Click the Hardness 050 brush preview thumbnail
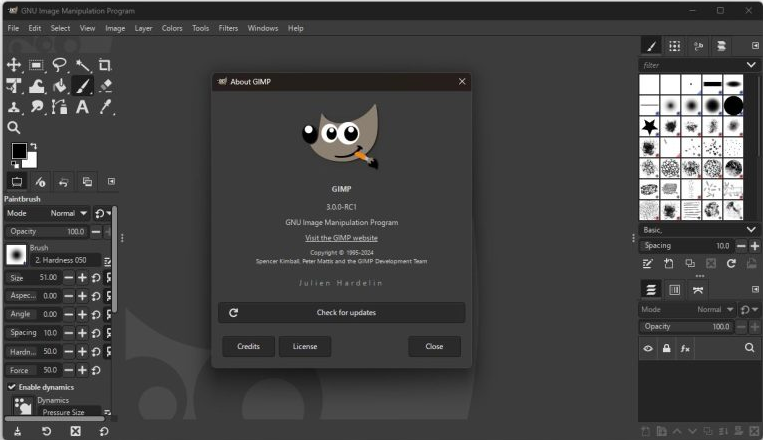763x440 pixels. [x=16, y=255]
